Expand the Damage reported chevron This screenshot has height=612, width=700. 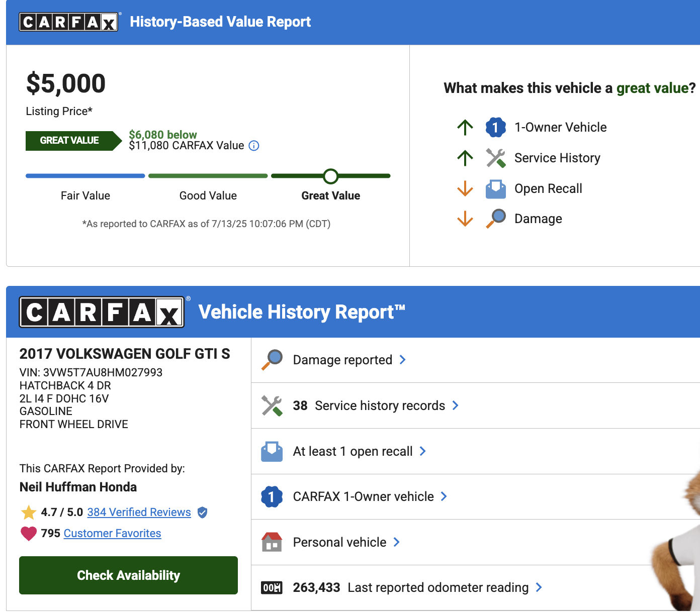402,360
